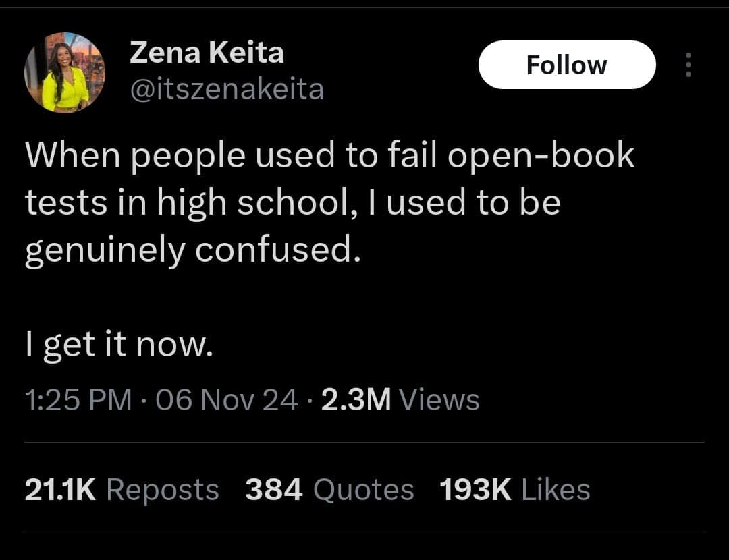Click the Reposts label
Viewport: 729px width, 560px height.
(x=163, y=490)
